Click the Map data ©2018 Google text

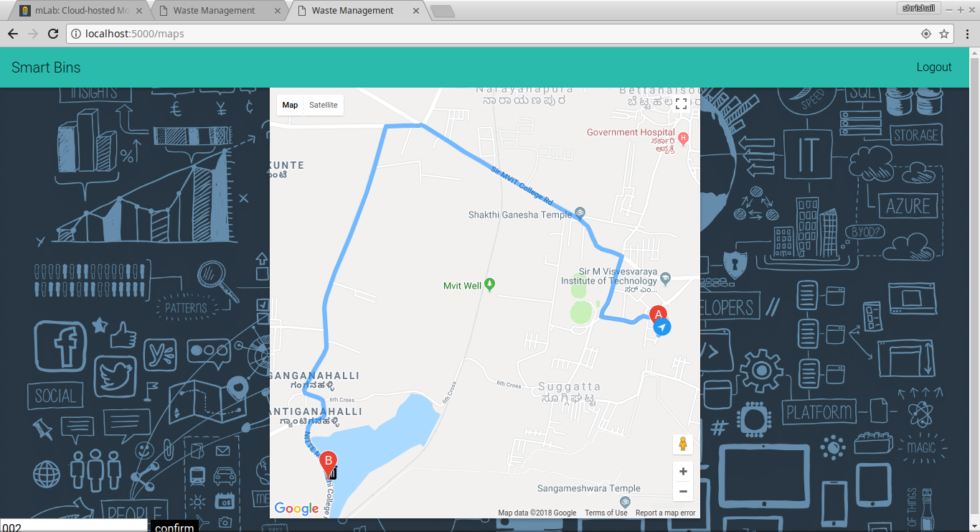[537, 513]
